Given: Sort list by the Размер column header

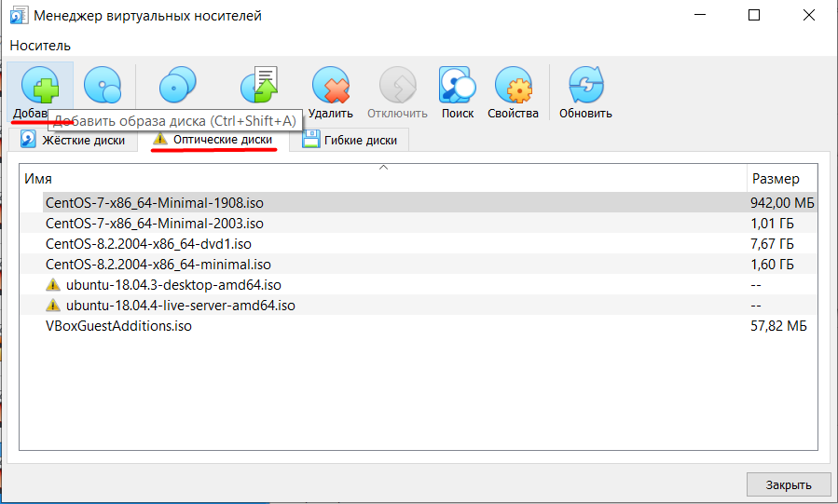Looking at the screenshot, I should click(x=782, y=178).
